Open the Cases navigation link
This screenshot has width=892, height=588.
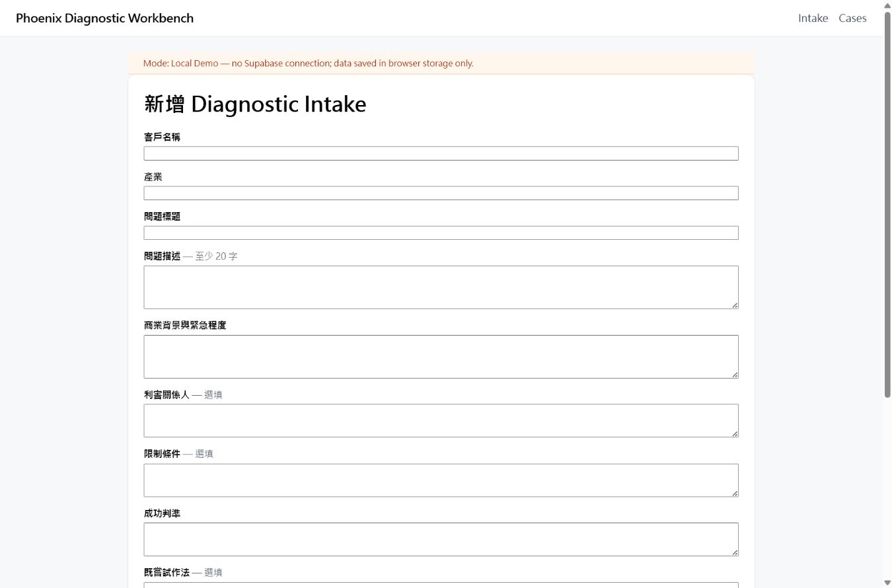coord(852,18)
